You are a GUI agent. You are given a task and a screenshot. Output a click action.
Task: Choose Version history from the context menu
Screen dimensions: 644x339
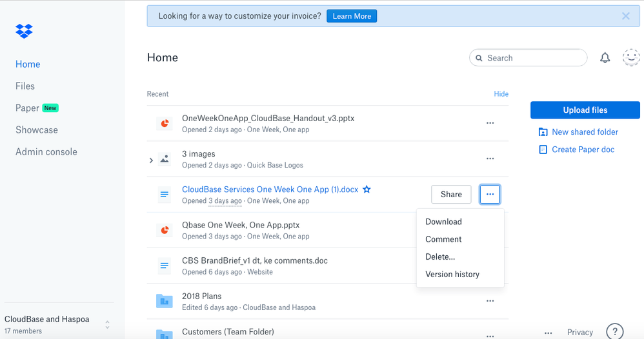tap(452, 275)
